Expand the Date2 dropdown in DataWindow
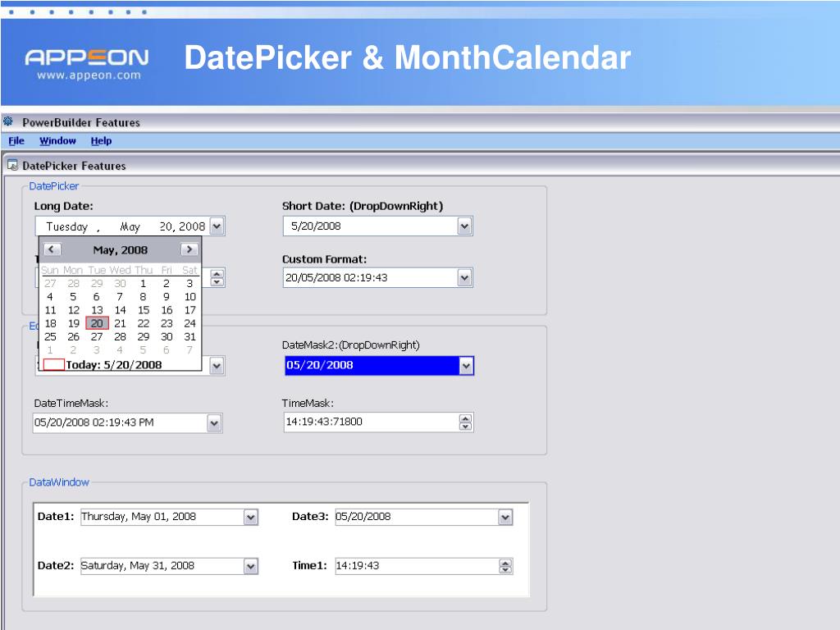The height and width of the screenshot is (630, 840). (x=251, y=566)
